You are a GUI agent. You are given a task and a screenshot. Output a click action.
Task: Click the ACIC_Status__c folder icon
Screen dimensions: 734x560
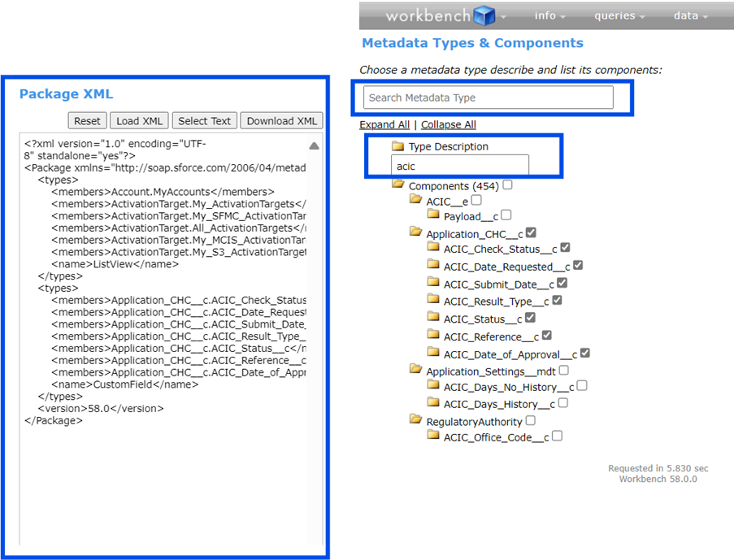coord(433,318)
